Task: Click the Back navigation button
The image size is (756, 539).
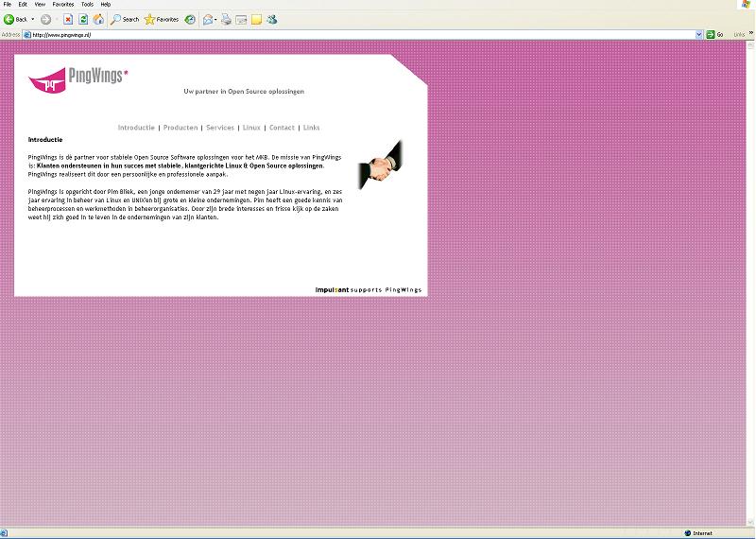Action: 15,19
